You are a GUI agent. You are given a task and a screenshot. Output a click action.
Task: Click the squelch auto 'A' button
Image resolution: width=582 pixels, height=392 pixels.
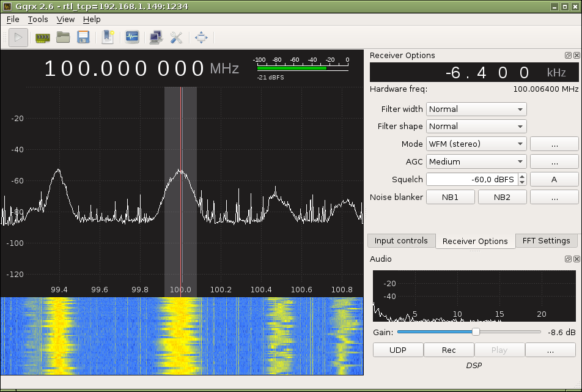554,179
